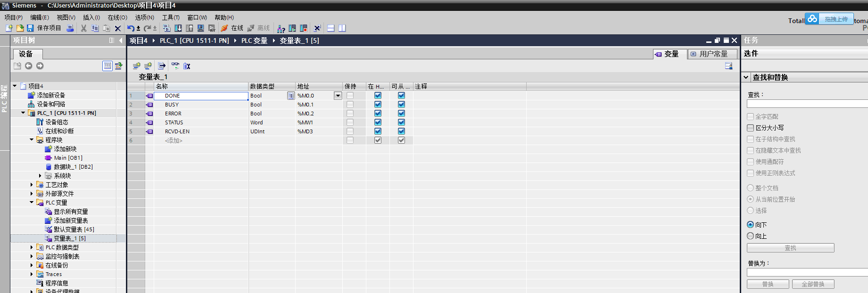Select the 向上 search direction radio
Viewport: 868px width, 293px height.
click(750, 236)
